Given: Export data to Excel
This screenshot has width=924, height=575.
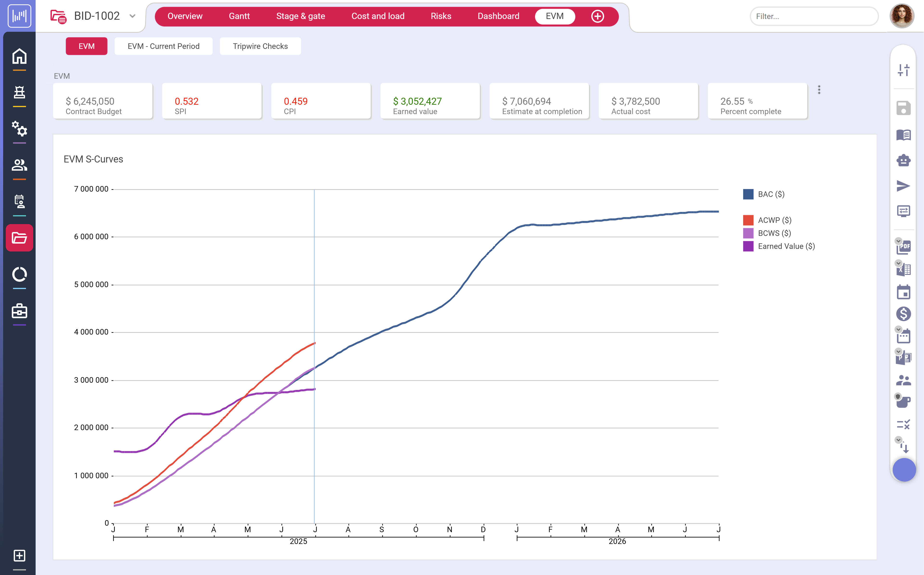Looking at the screenshot, I should pyautogui.click(x=904, y=270).
